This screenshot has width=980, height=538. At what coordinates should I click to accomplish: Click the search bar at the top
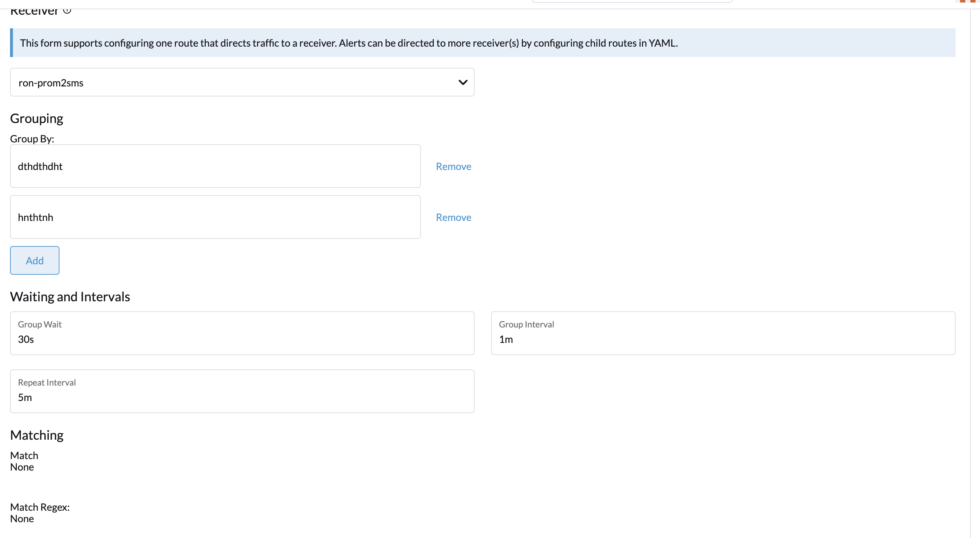pyautogui.click(x=632, y=1)
